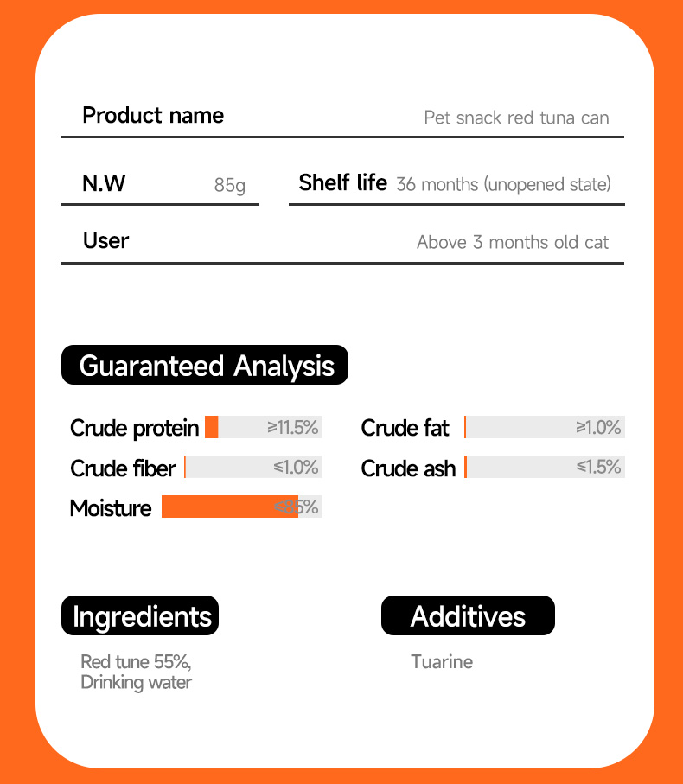This screenshot has width=683, height=784.
Task: Click the Red tune 55% ingredient text
Action: [x=136, y=662]
